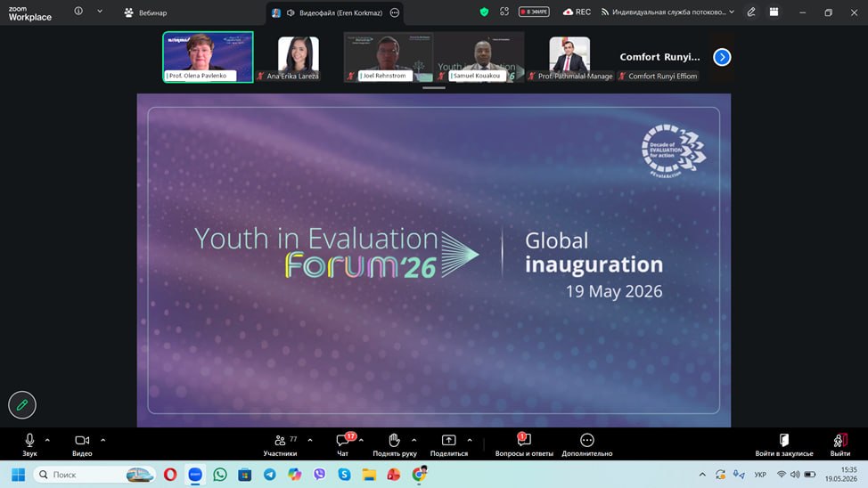Click Zoom app icon in taskbar
The image size is (868, 488).
click(195, 475)
